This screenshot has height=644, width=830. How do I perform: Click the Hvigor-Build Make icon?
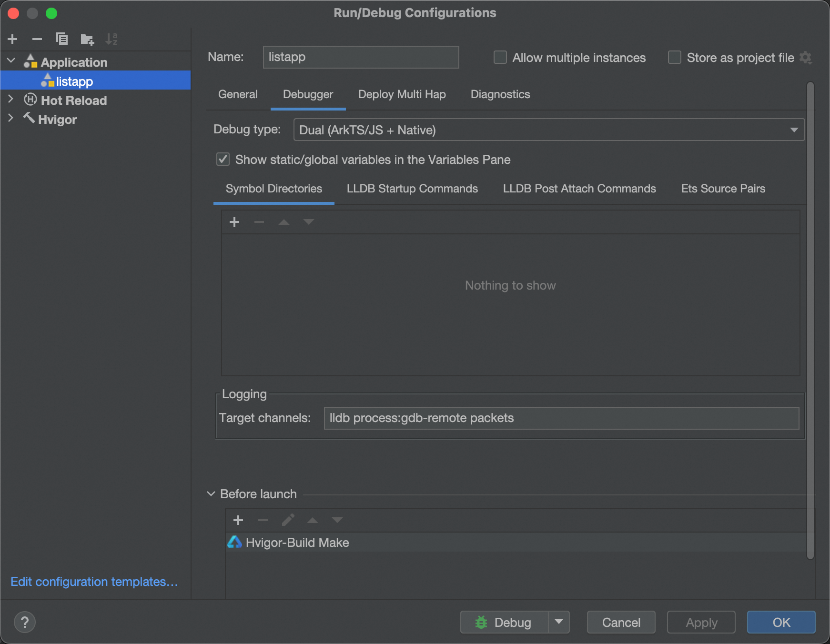click(x=234, y=542)
